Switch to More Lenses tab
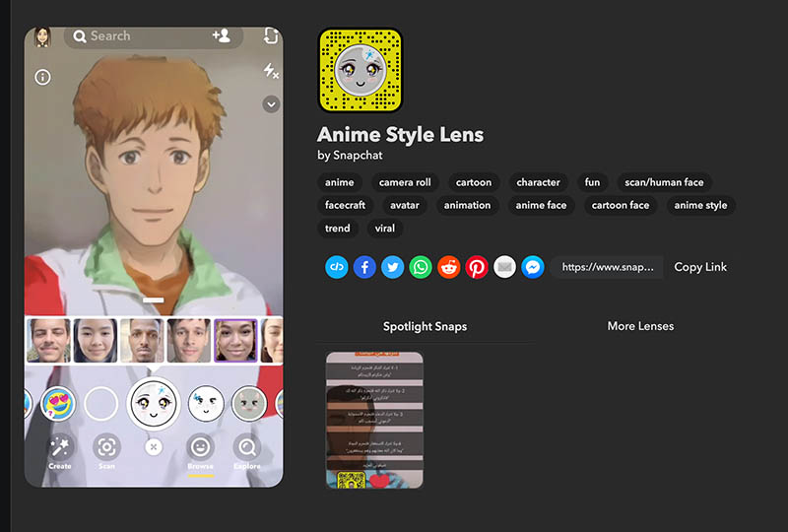This screenshot has width=788, height=532. pyautogui.click(x=640, y=326)
